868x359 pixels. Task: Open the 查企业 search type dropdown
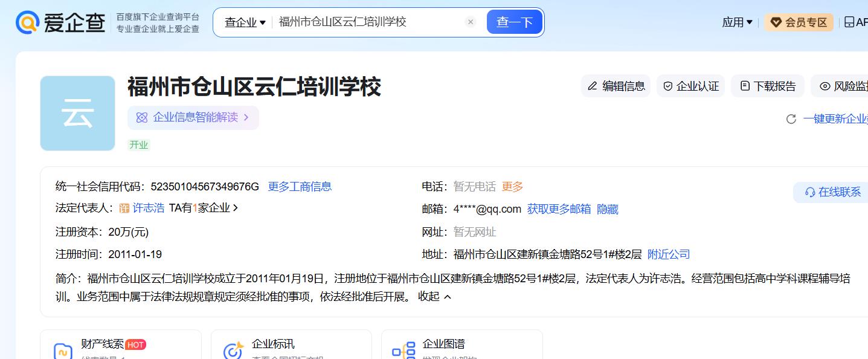tap(245, 22)
